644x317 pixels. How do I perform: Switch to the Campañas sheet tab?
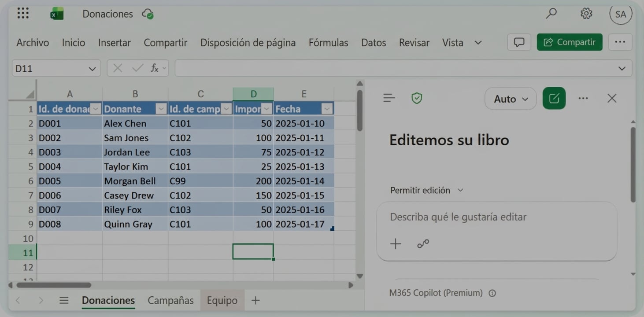tap(170, 301)
